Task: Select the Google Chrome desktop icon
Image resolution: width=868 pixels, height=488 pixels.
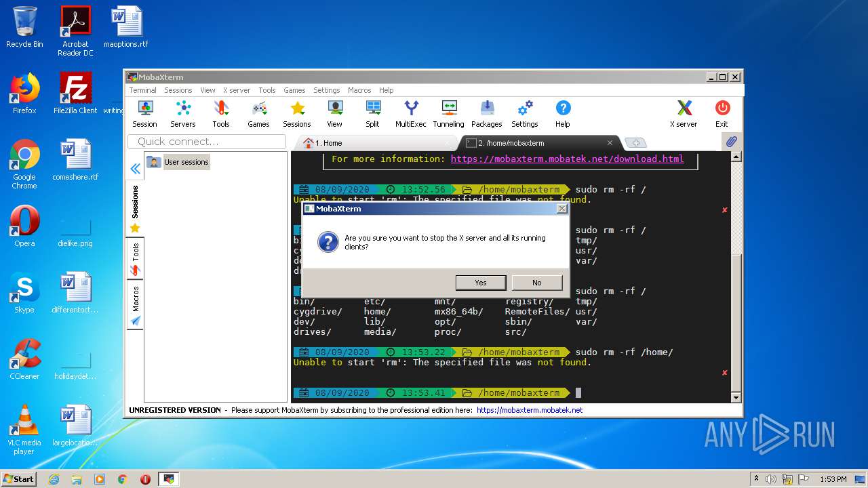Action: point(24,165)
